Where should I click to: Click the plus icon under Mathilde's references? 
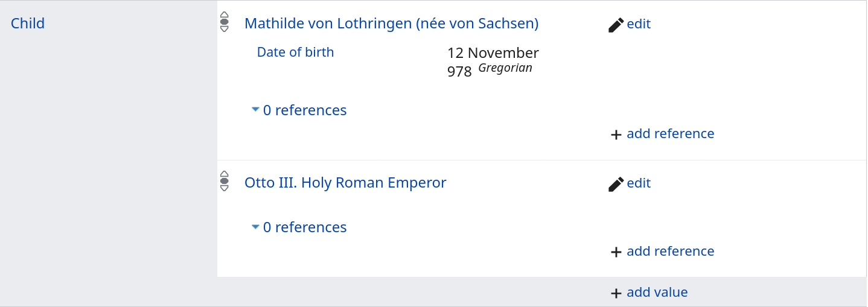[x=616, y=135]
